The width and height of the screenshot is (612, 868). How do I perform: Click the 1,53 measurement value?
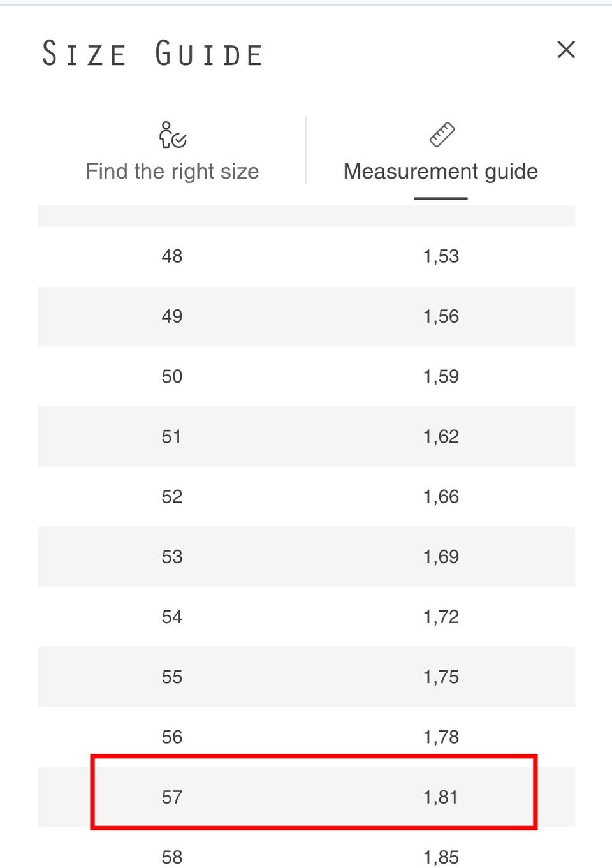tap(441, 256)
